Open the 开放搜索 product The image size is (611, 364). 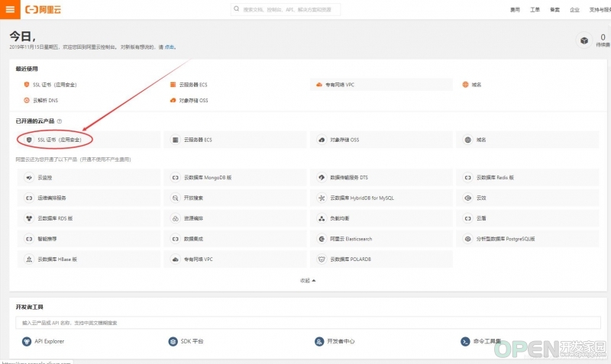click(x=235, y=198)
